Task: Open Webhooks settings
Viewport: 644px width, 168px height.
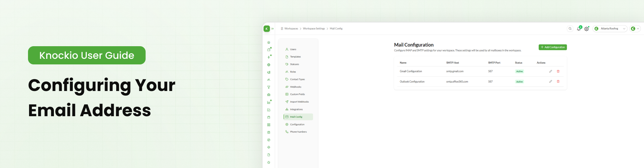Action: tap(298, 87)
